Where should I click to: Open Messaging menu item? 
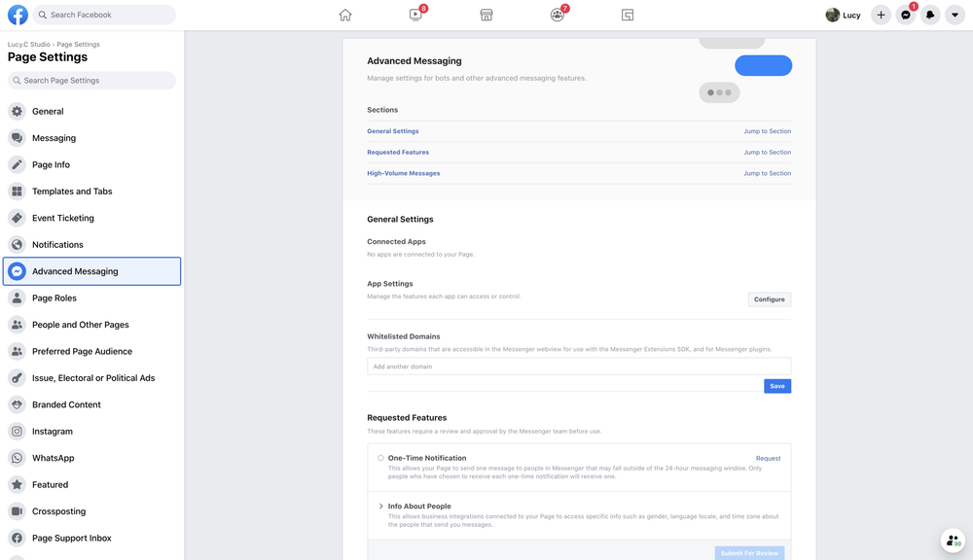(91, 138)
